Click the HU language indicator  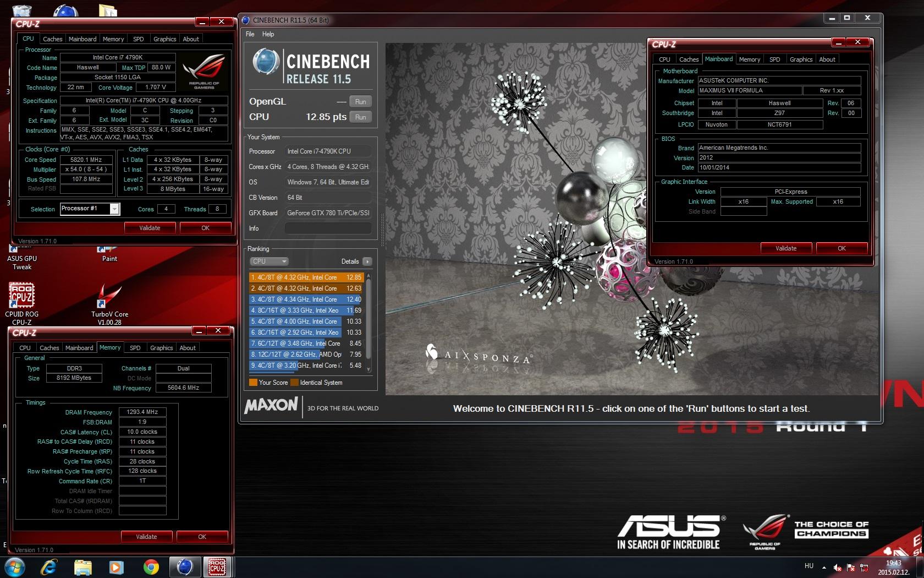tap(809, 566)
